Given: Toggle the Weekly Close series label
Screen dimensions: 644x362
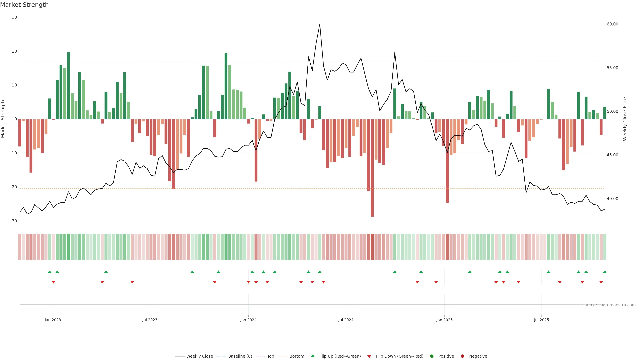Looking at the screenshot, I should 200,356.
